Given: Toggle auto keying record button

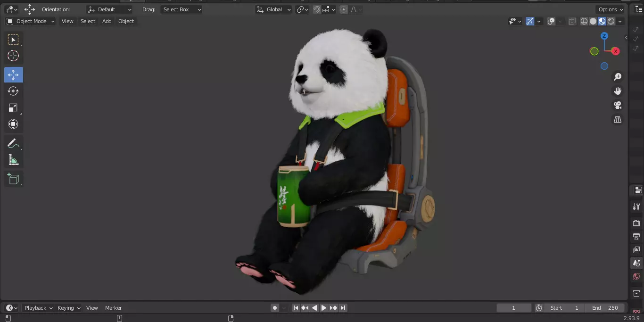Looking at the screenshot, I should point(275,308).
